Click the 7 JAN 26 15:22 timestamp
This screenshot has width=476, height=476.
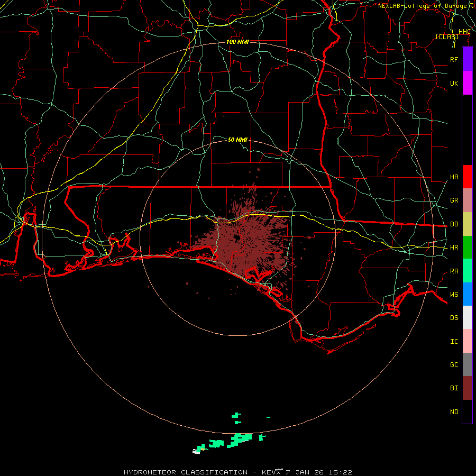click(x=319, y=472)
